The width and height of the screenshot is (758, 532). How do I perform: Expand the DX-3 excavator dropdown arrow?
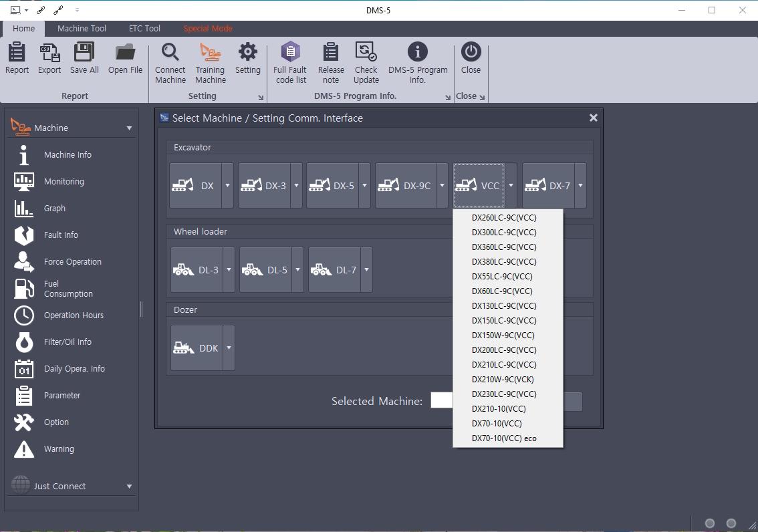296,186
